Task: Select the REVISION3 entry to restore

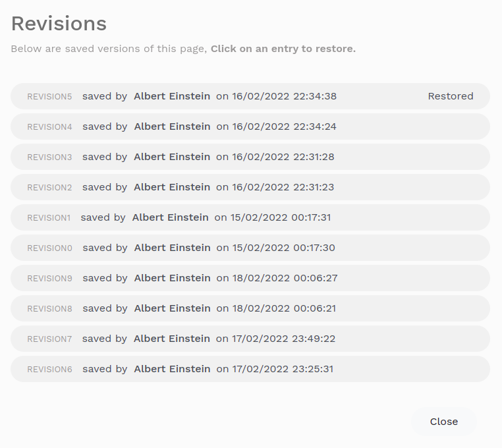Action: pos(250,157)
